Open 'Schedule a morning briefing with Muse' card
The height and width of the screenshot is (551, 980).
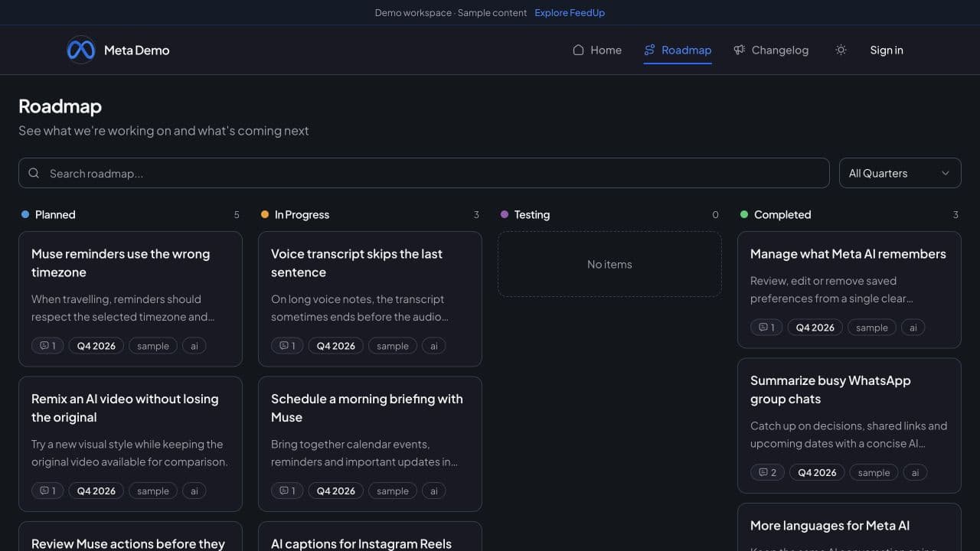click(x=370, y=444)
